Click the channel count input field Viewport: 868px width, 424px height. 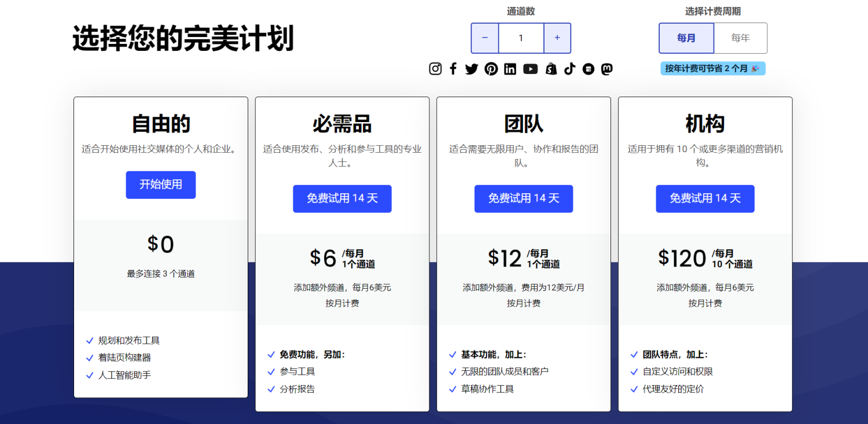click(521, 38)
